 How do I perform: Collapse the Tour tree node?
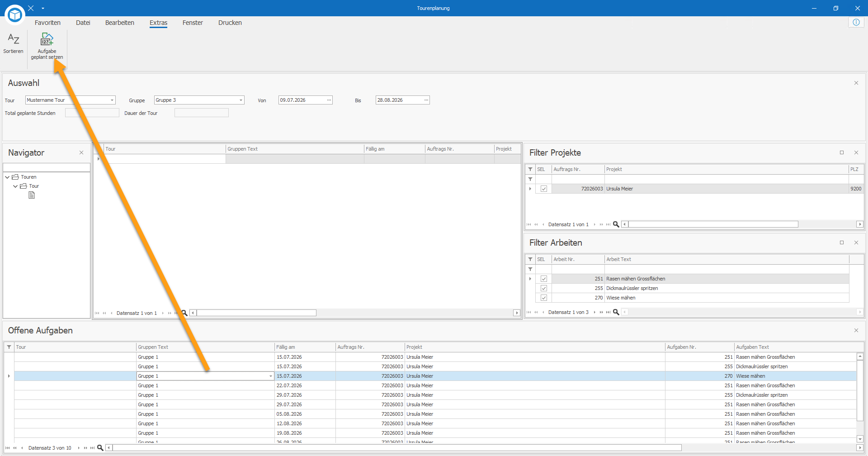point(15,186)
